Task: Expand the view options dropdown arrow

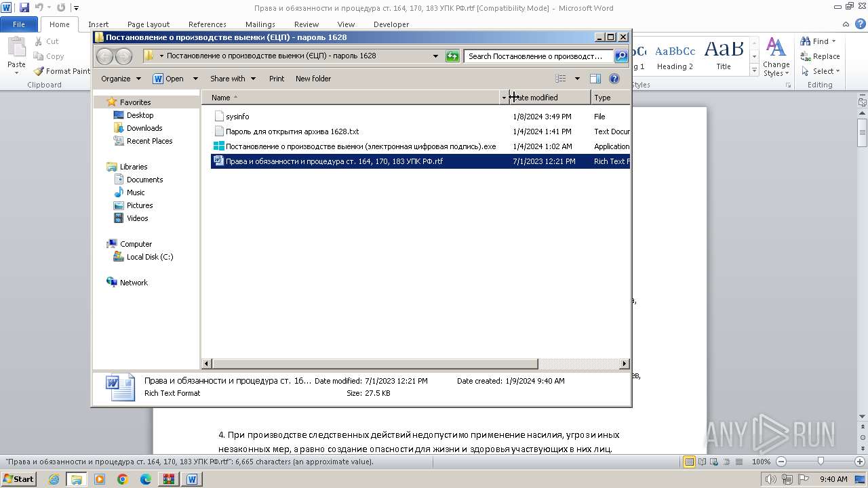Action: pos(577,79)
